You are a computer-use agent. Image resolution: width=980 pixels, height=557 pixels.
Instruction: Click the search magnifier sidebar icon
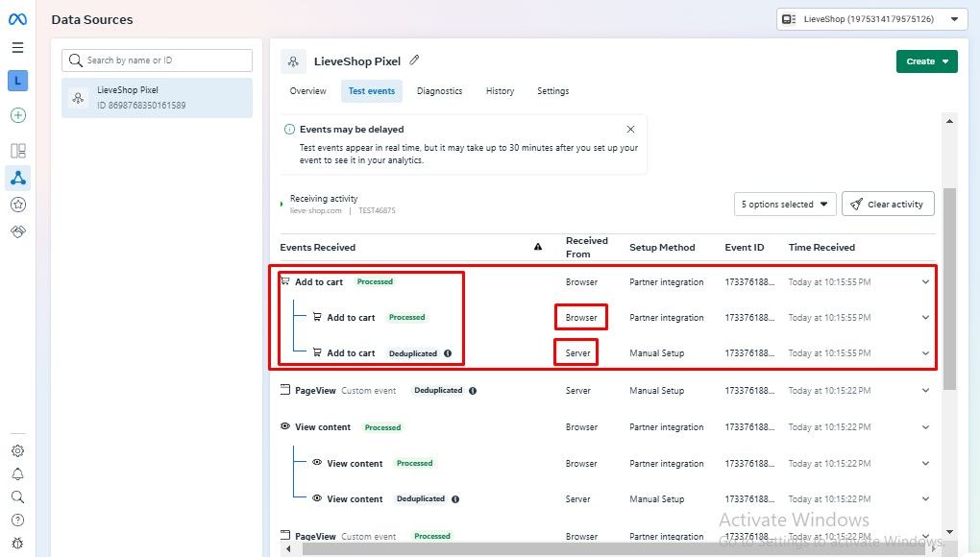[x=17, y=497]
